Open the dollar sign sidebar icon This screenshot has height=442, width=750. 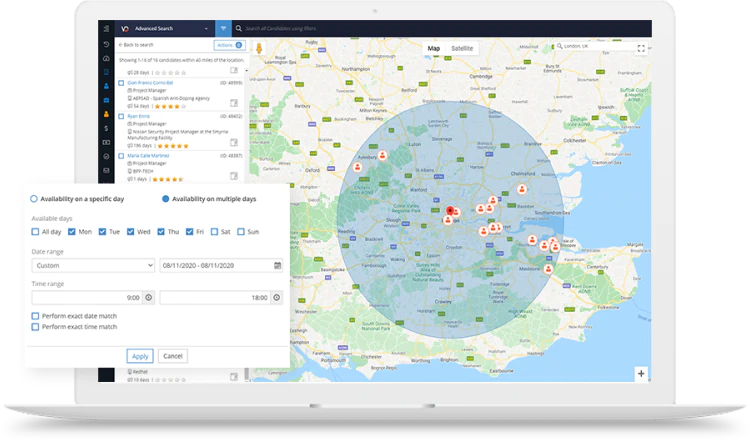106,128
